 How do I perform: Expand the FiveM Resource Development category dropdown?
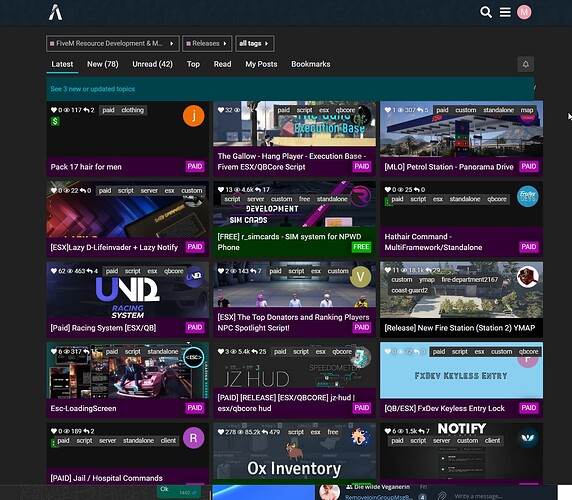(113, 43)
